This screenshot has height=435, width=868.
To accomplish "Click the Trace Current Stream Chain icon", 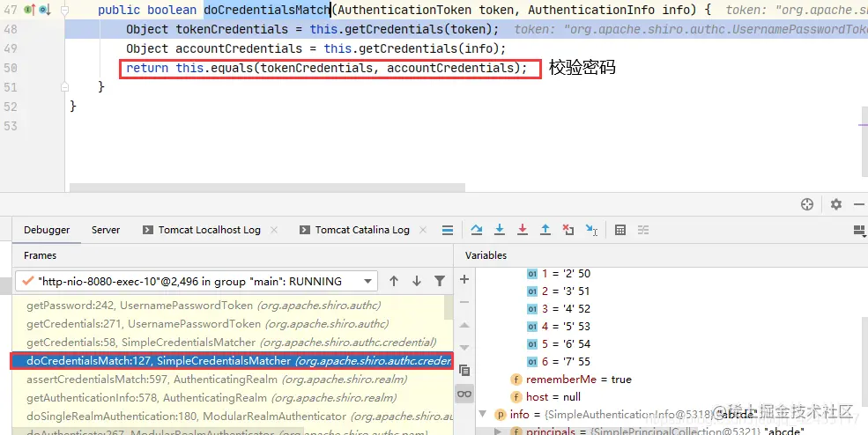I will [x=643, y=230].
